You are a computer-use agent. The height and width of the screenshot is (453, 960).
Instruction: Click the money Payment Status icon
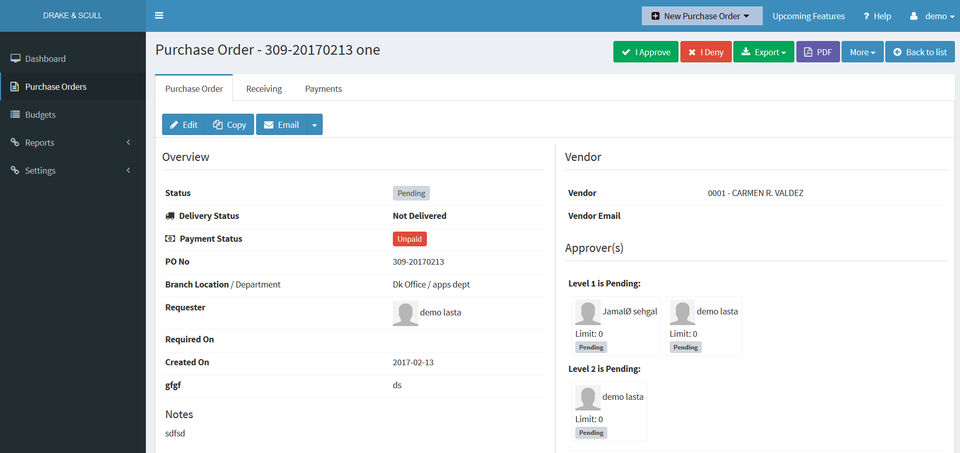coord(170,239)
